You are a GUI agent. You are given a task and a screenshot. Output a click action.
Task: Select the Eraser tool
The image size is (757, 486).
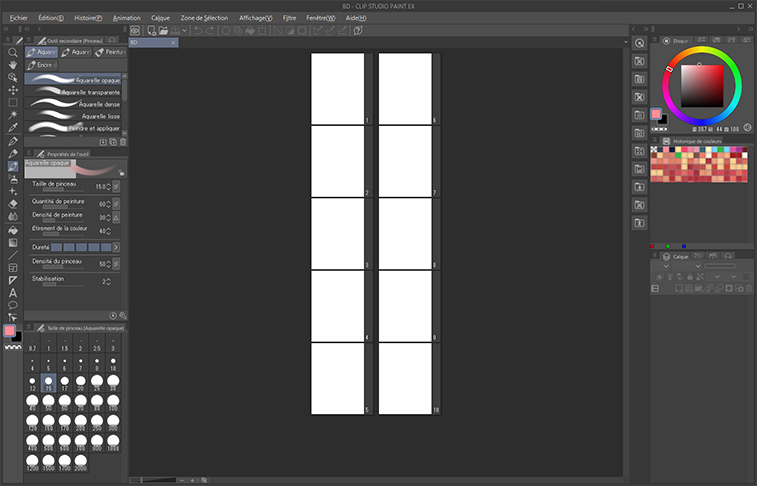12,204
